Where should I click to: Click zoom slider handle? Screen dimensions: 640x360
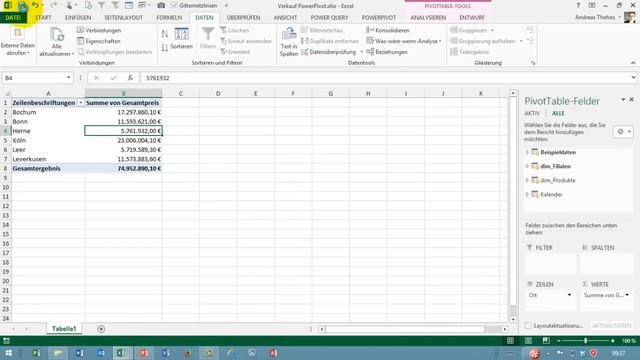click(585, 340)
